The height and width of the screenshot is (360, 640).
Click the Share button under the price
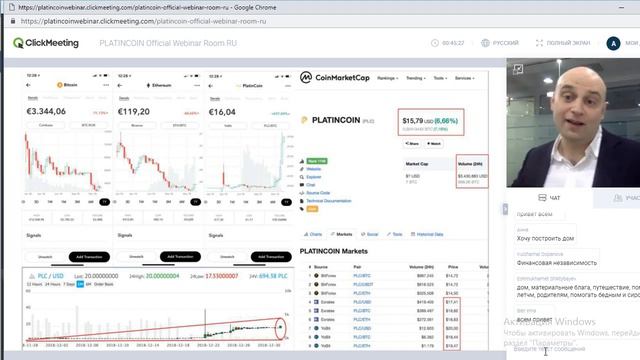[412, 144]
